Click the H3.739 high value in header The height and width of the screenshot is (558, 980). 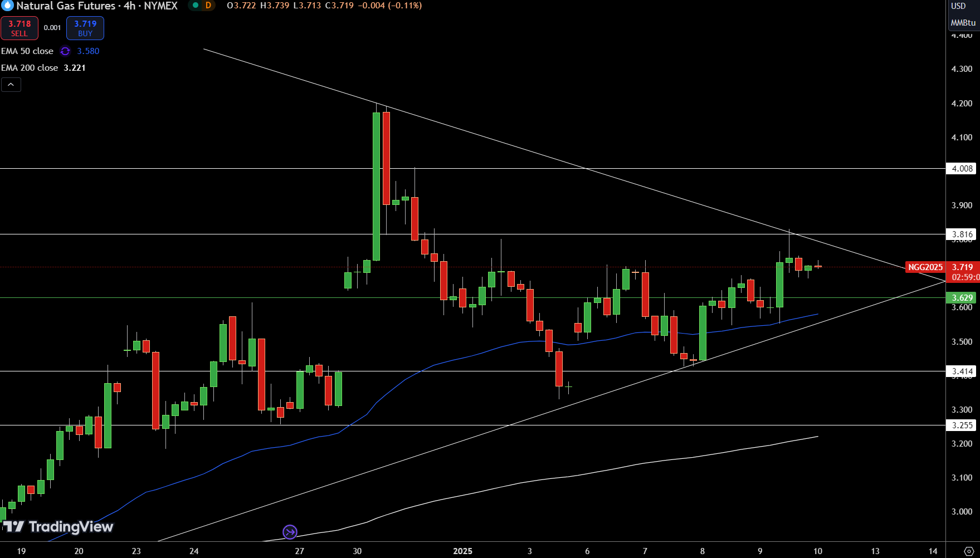275,6
